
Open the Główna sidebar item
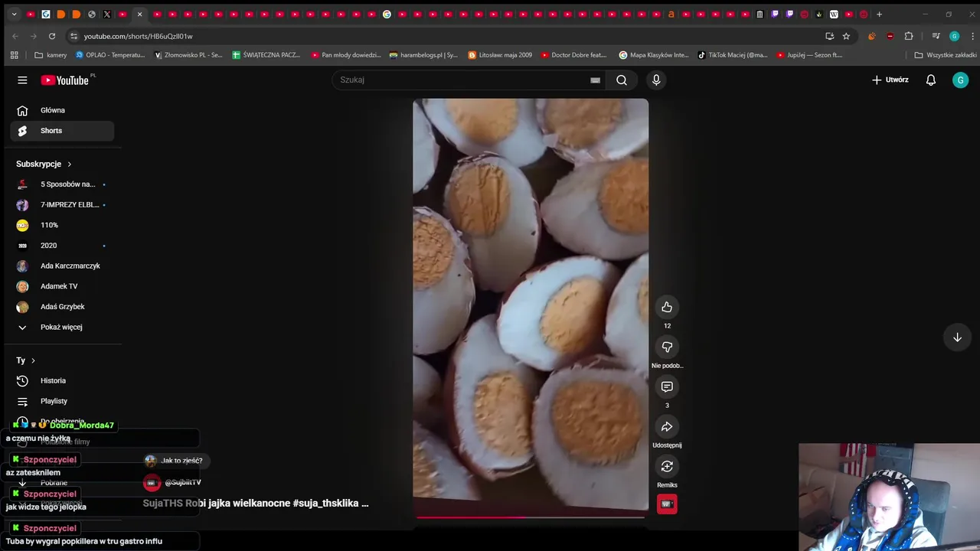click(x=62, y=110)
